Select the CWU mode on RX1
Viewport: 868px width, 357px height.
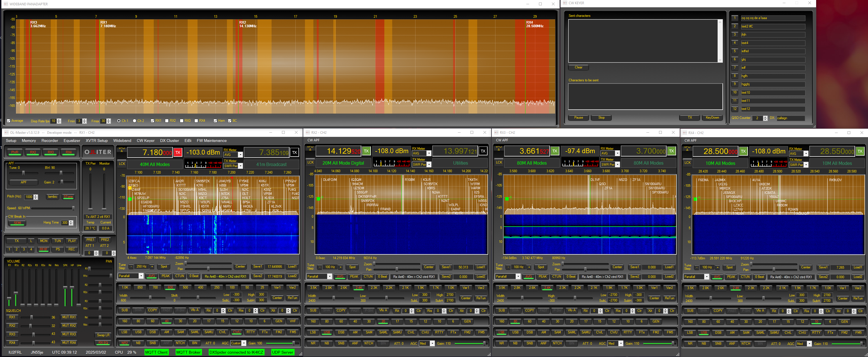click(236, 332)
